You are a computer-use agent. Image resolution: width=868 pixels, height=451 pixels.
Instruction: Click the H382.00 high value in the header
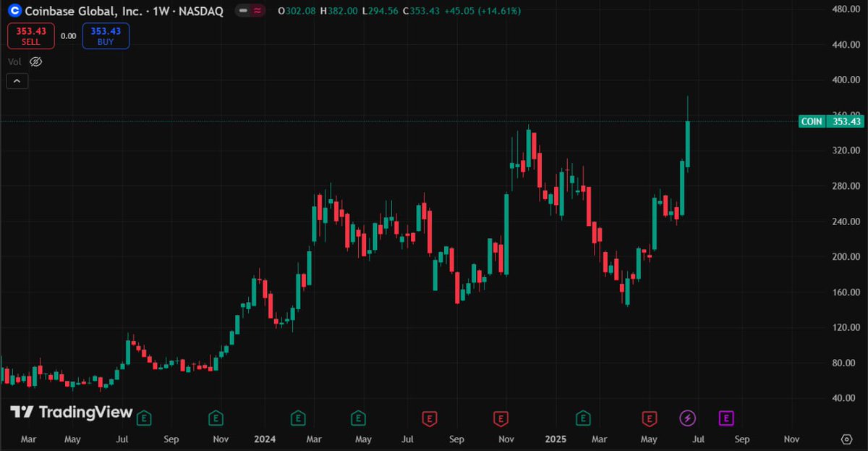(339, 11)
